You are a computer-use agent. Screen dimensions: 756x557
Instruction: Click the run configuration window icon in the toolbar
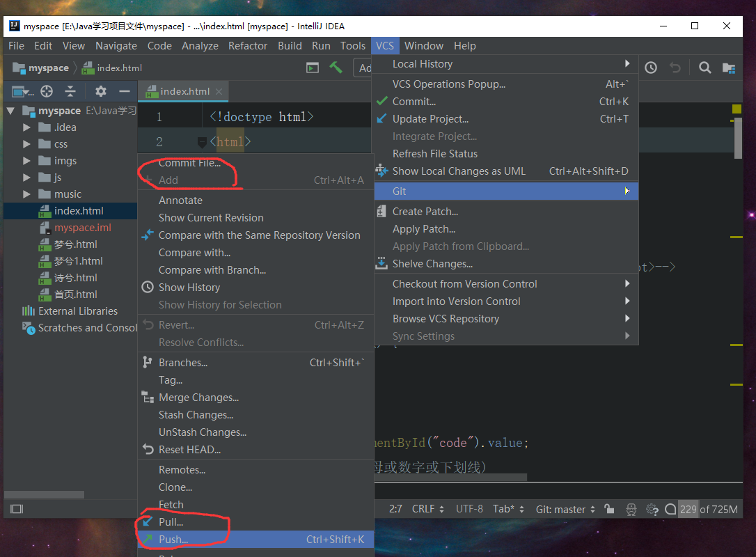click(313, 68)
